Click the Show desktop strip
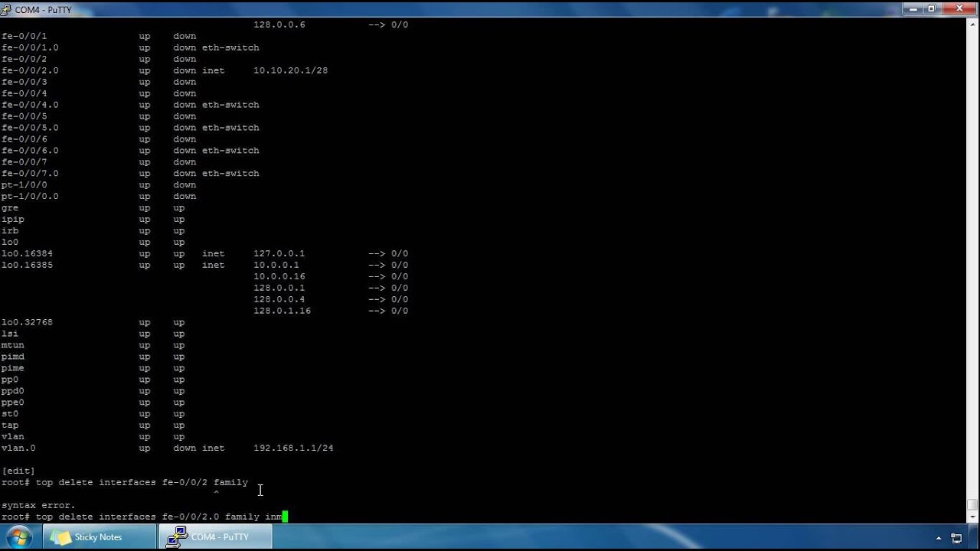Image resolution: width=980 pixels, height=551 pixels. 975,538
